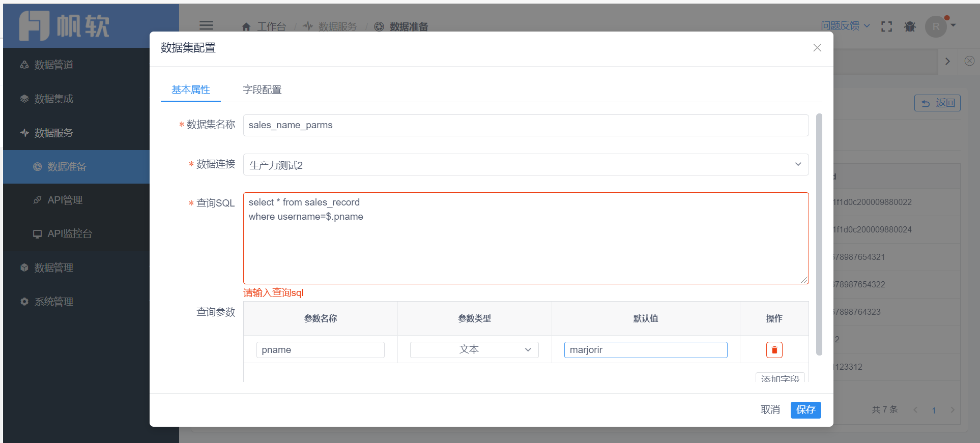Go to next page arrow in pagination
The width and height of the screenshot is (980, 443).
pyautogui.click(x=953, y=410)
